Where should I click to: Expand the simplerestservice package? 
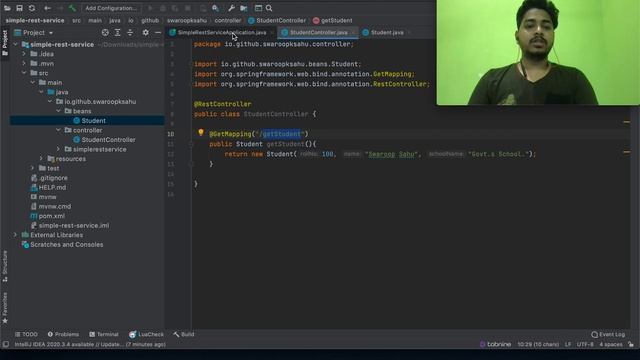coord(58,149)
